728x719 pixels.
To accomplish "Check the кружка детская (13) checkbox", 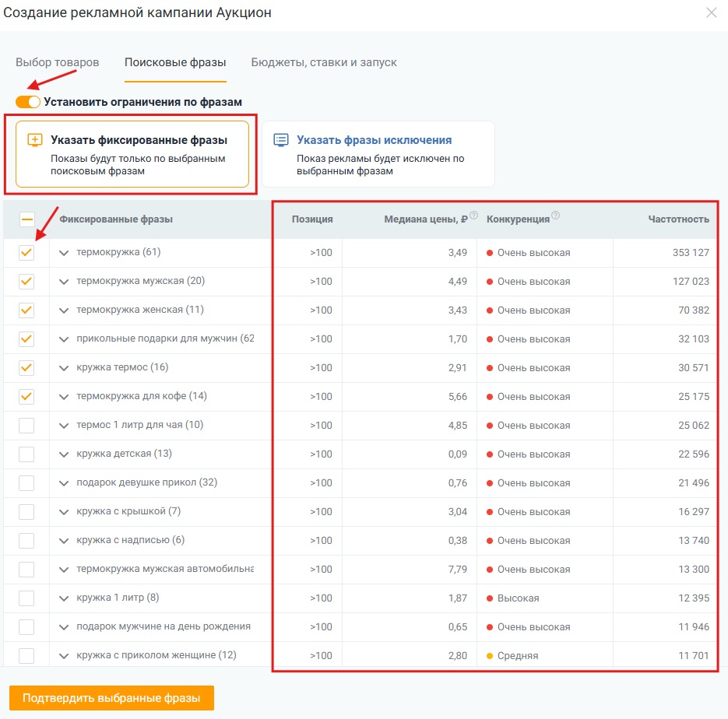I will [26, 454].
